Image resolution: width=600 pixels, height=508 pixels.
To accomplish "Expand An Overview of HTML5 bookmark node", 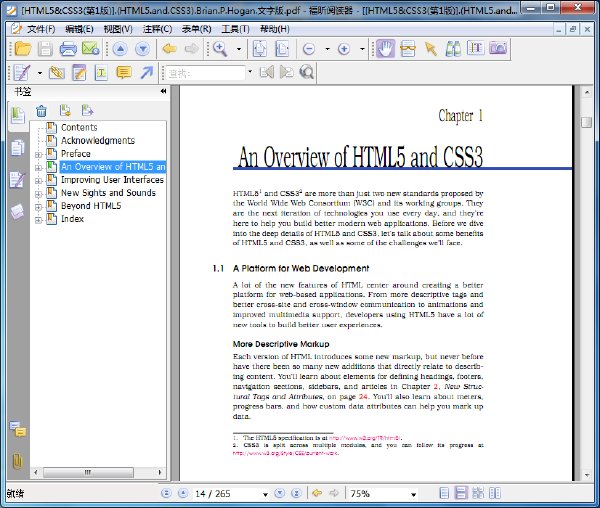I will coord(38,168).
